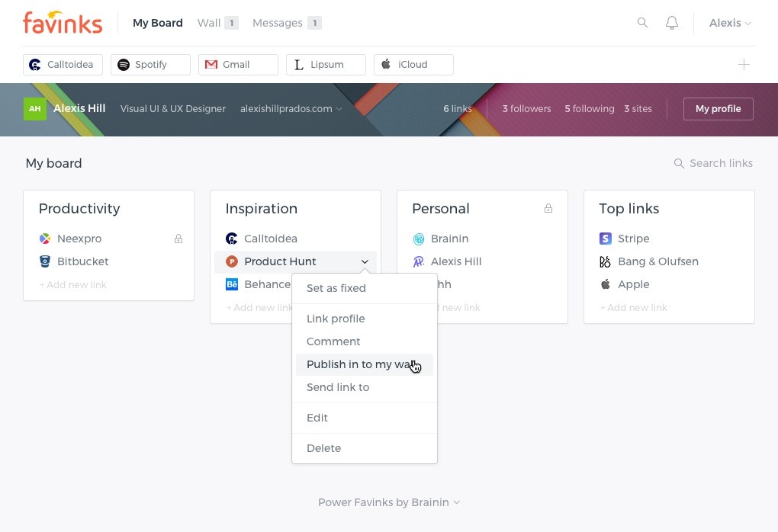
Task: Click the Wall notification count badge
Action: point(231,23)
